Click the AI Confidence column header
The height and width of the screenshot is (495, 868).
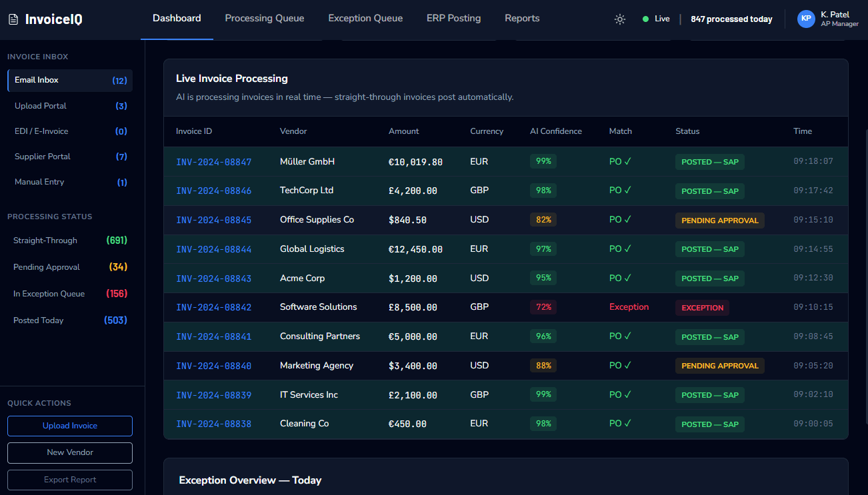[556, 131]
